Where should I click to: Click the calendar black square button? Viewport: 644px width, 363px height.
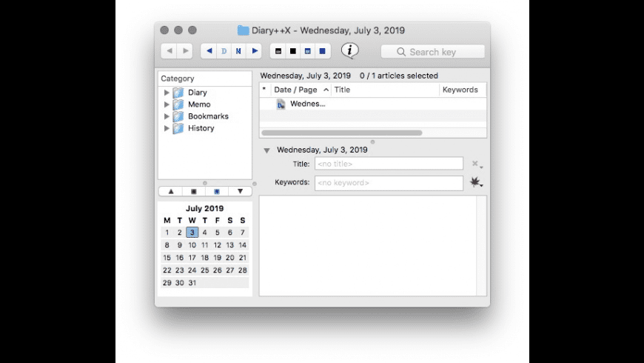194,191
